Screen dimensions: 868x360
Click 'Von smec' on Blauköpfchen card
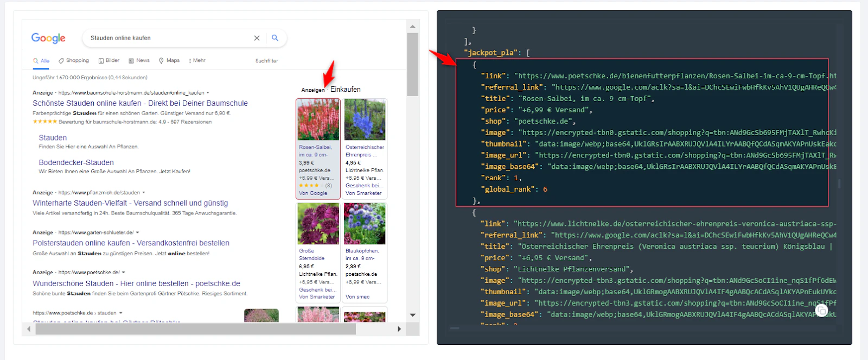click(x=358, y=297)
